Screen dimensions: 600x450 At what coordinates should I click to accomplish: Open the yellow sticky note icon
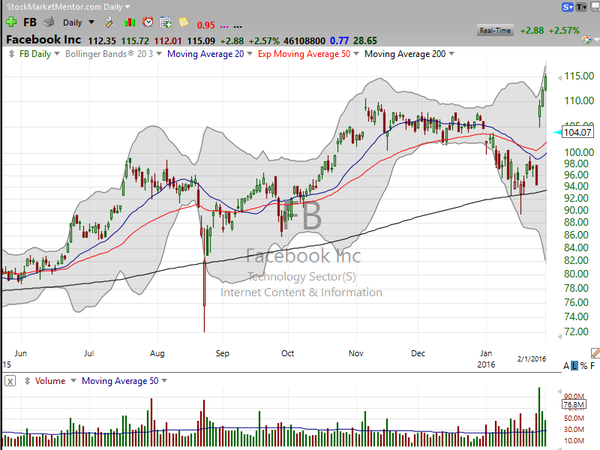(x=183, y=22)
